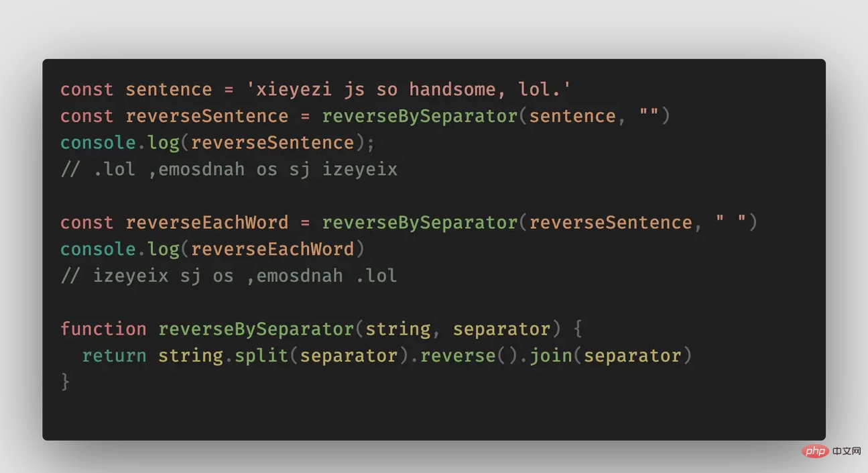
Task: Click the php logo watermark
Action: pyautogui.click(x=815, y=450)
